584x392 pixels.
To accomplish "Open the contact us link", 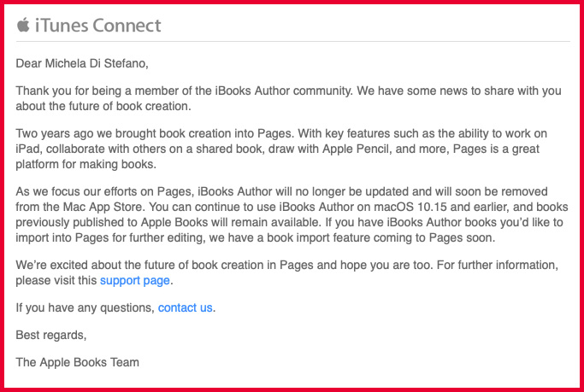I will [185, 307].
